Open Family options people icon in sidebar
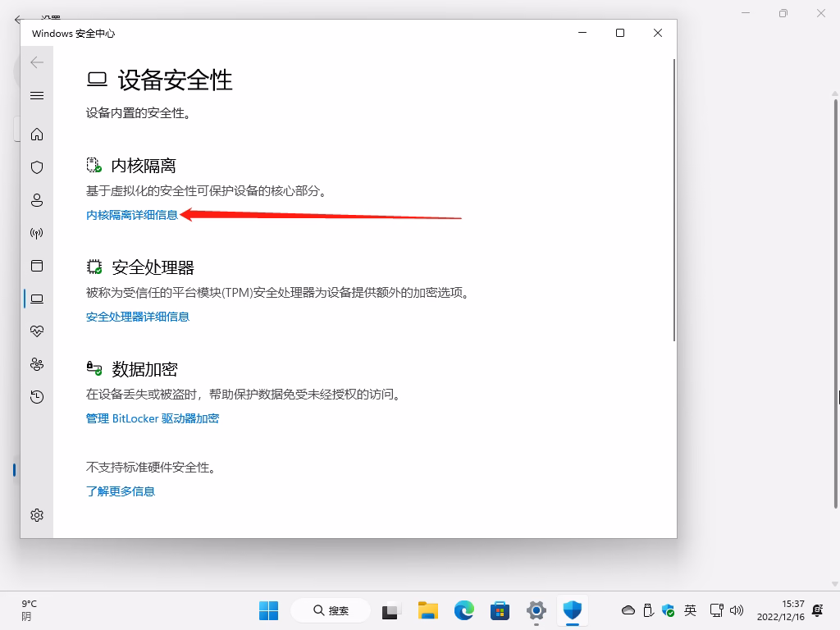 (x=36, y=363)
